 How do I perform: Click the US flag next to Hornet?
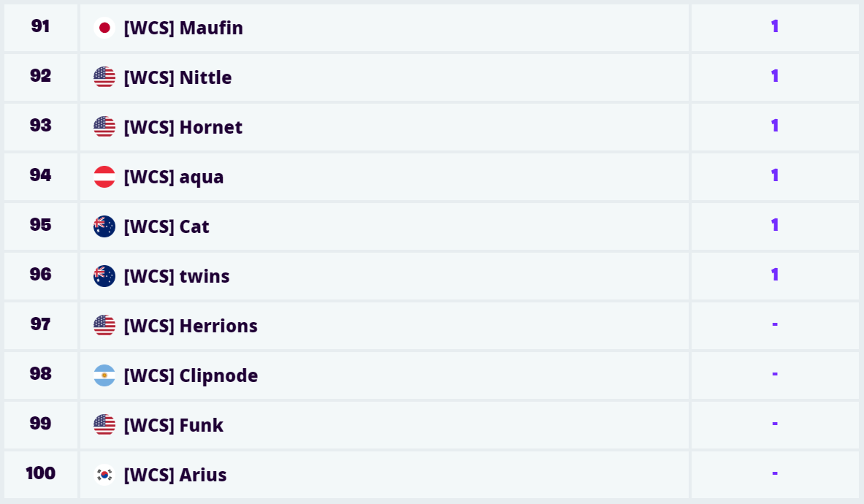tap(104, 127)
